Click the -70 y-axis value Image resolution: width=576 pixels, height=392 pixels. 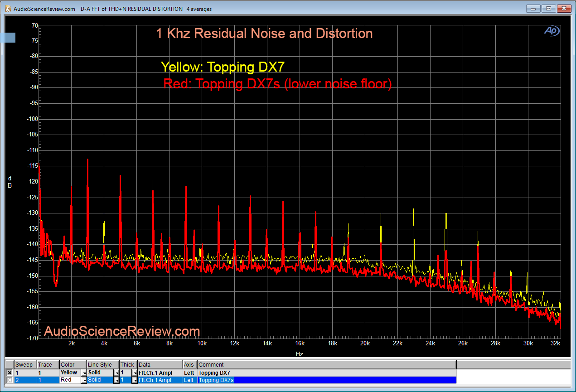pos(34,25)
